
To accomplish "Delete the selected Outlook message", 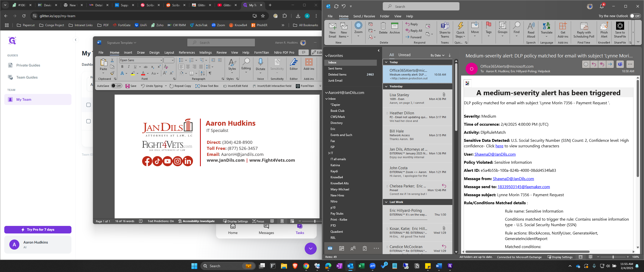I will click(383, 28).
